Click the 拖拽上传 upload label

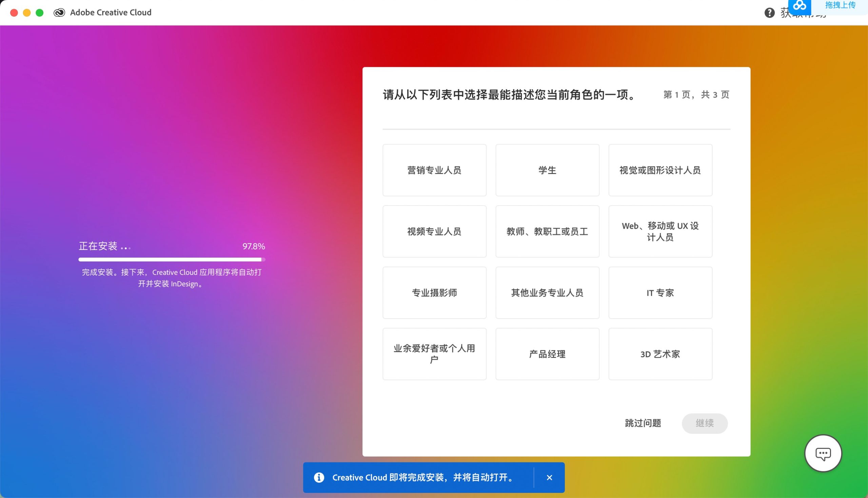[x=840, y=5]
